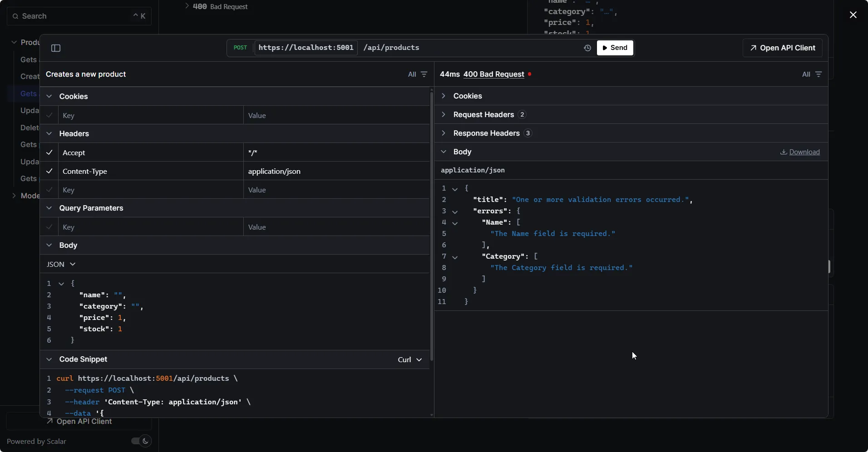Click the Send button

pyautogui.click(x=615, y=48)
